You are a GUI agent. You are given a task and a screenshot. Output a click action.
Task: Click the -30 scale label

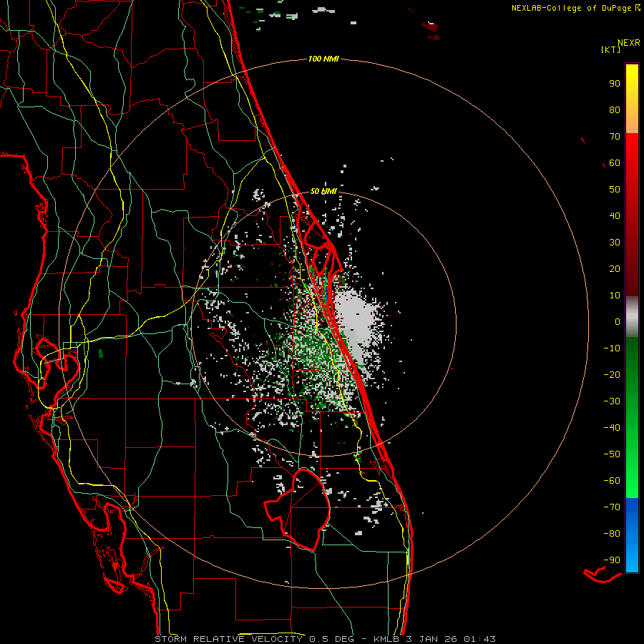612,401
